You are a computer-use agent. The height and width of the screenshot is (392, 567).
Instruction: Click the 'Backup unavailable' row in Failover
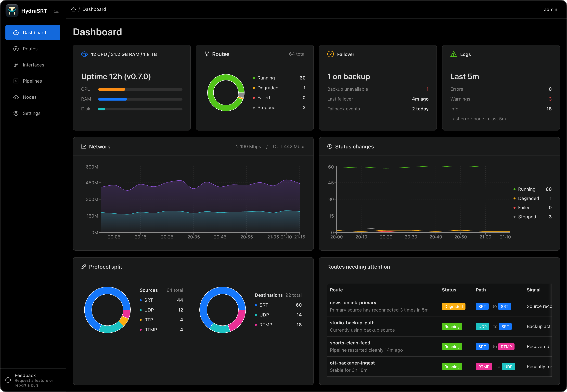pyautogui.click(x=378, y=89)
